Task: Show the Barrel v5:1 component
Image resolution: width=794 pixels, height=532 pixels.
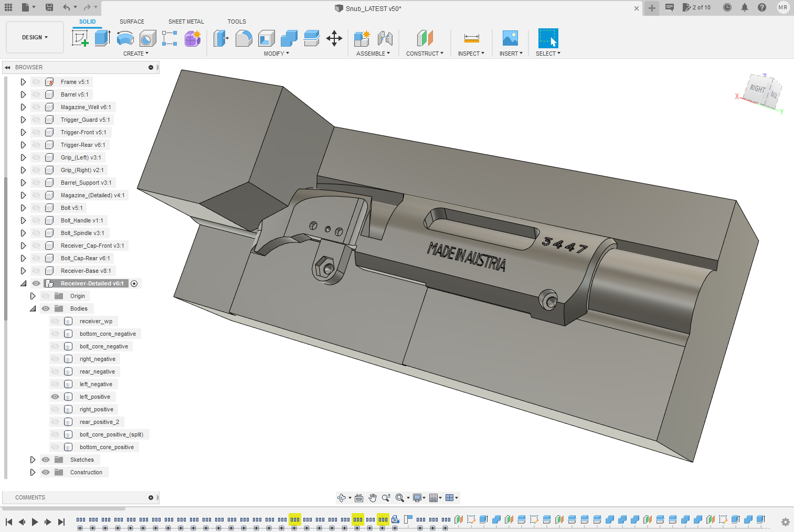Action: 36,94
